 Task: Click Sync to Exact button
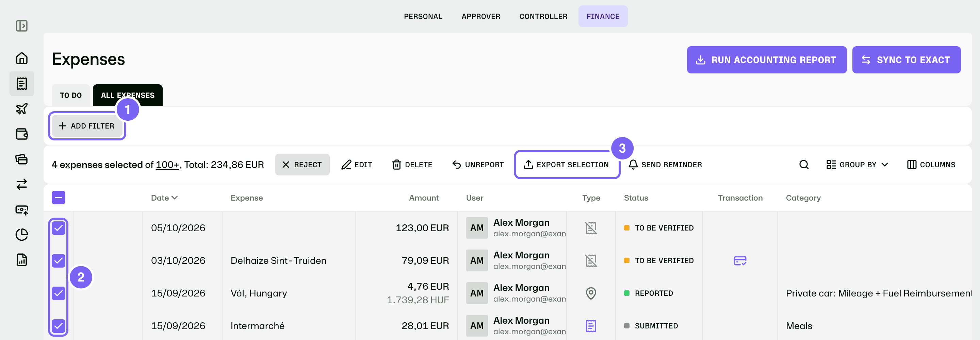point(906,60)
